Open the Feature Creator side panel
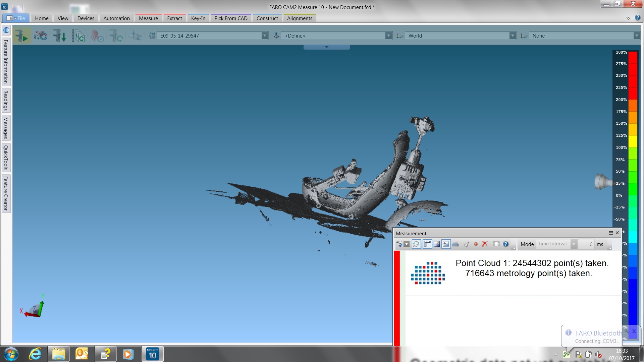The height and width of the screenshot is (362, 644). (x=6, y=193)
